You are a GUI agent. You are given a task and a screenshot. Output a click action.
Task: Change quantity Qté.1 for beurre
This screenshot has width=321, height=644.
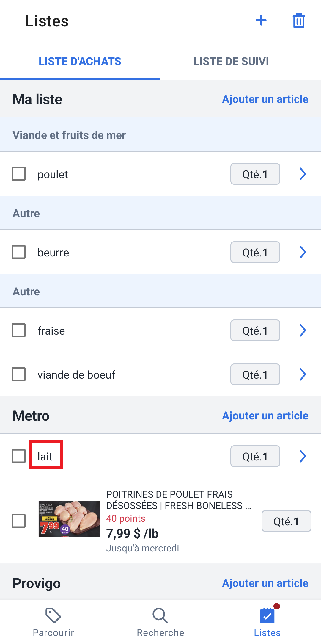255,252
